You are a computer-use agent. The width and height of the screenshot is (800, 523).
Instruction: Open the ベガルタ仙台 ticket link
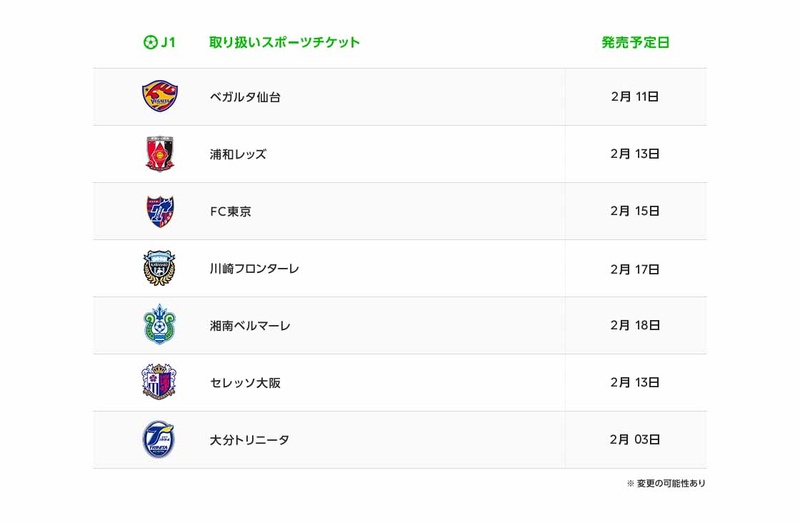pyautogui.click(x=245, y=97)
